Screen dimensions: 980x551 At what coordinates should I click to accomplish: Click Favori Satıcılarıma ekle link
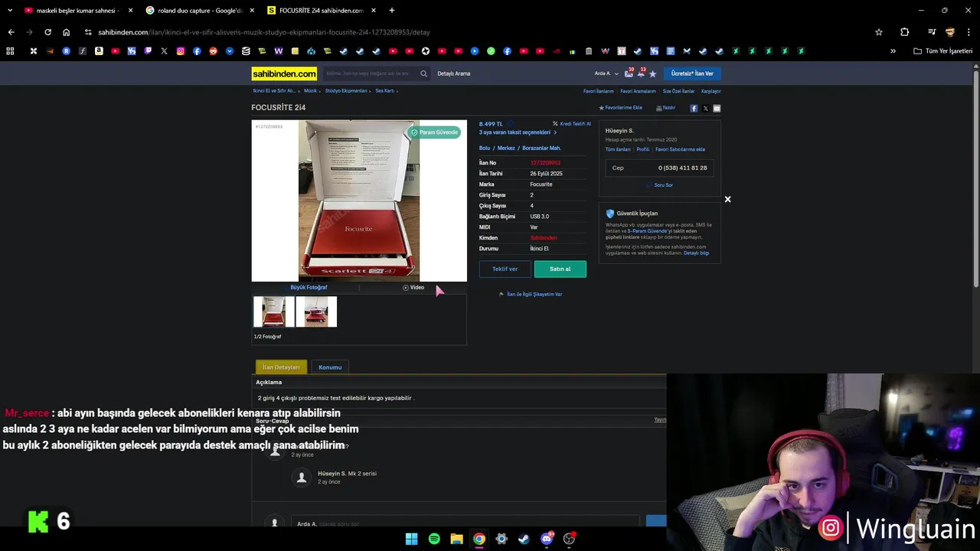[x=680, y=149]
